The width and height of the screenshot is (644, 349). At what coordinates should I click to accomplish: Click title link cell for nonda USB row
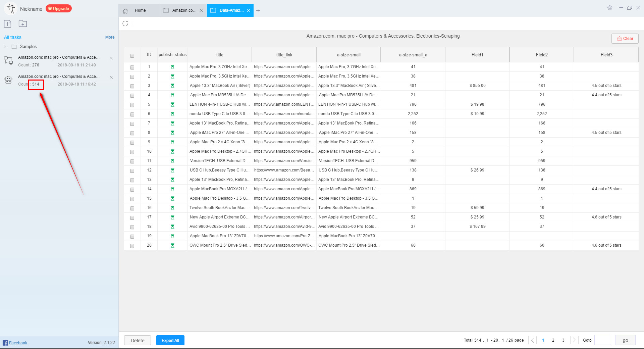[284, 114]
